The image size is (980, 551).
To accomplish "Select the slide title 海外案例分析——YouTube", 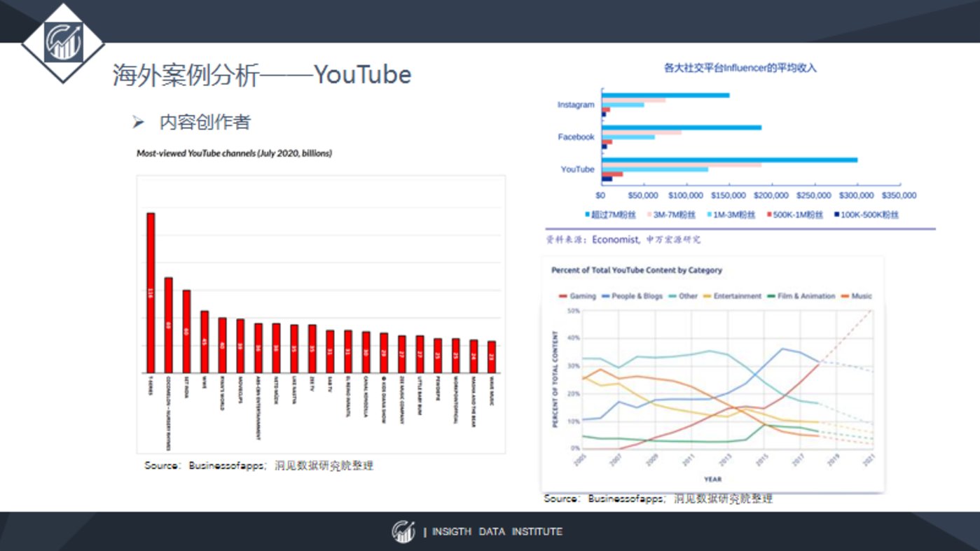I will point(262,75).
